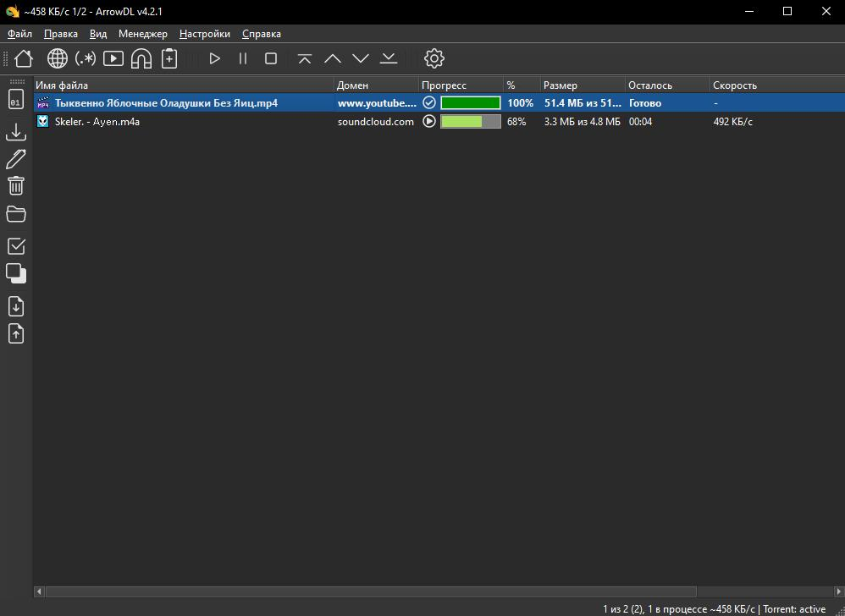Open the batch (.*) regex download tool

[x=86, y=58]
